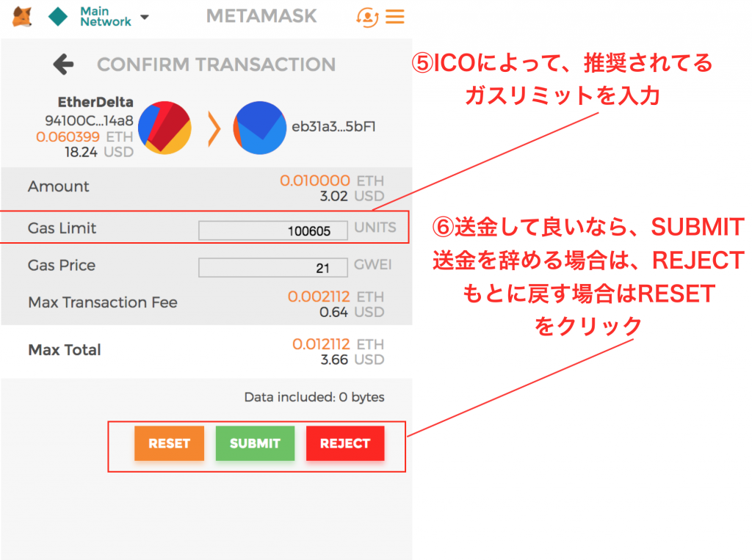Open the Main Network dropdown arrow
The height and width of the screenshot is (560, 752).
tap(143, 17)
